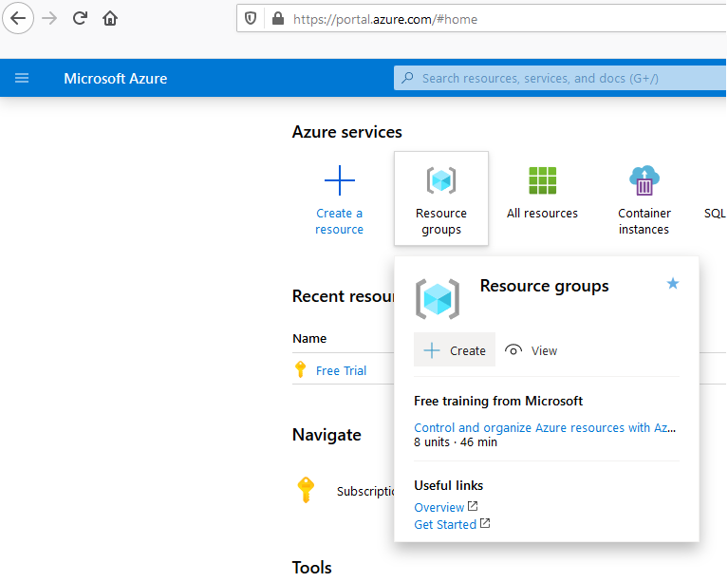
Task: Focus the Search resources, services, and docs box
Action: pos(560,78)
